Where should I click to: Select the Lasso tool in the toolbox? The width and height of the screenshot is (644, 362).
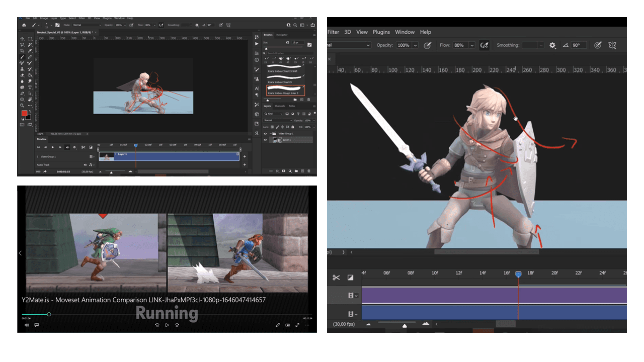22,45
